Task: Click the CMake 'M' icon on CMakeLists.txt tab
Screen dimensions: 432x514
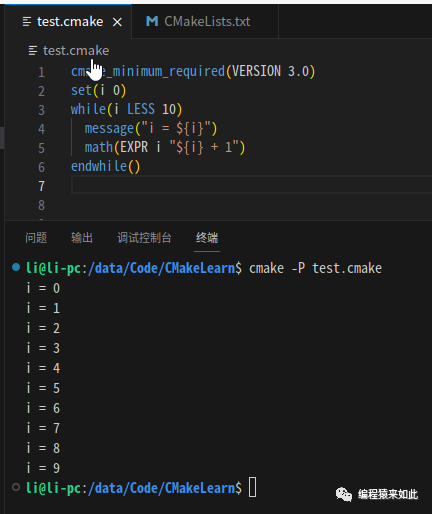Action: [152, 22]
